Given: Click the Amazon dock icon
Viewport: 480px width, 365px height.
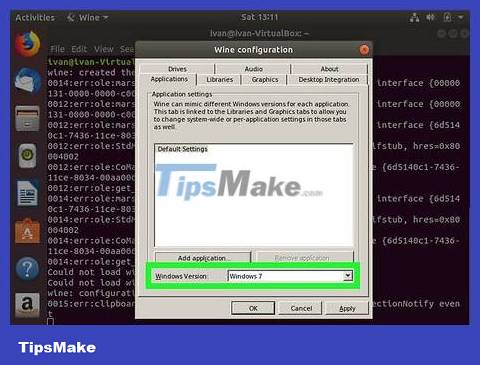Looking at the screenshot, I should point(27,305).
